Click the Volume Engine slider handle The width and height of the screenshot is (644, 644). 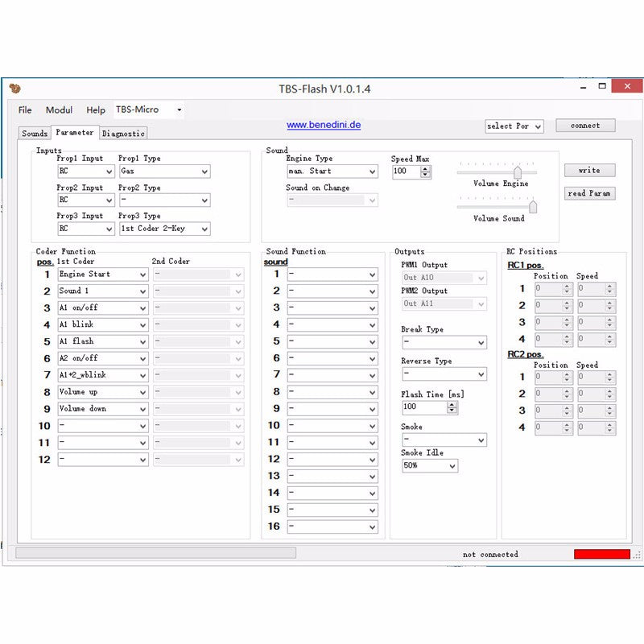click(518, 171)
